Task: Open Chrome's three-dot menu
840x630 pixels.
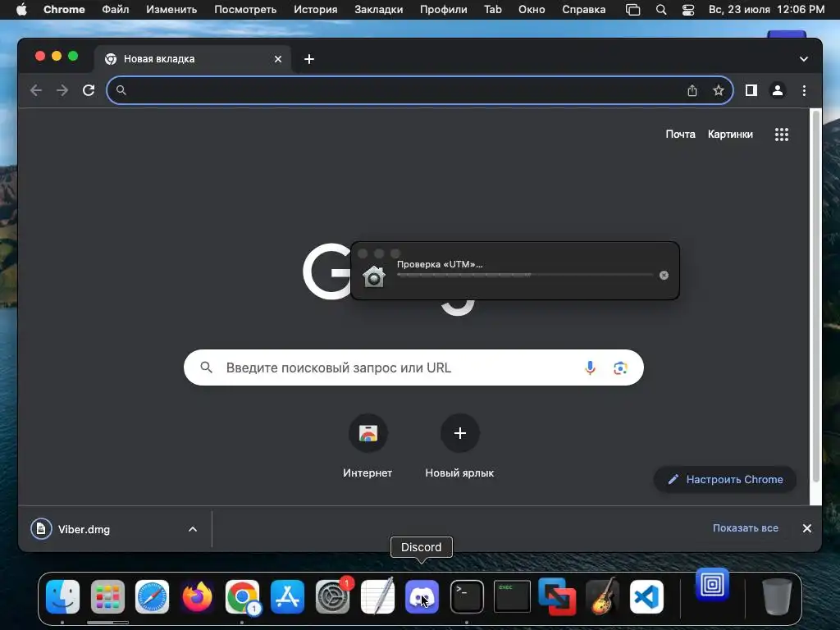Action: 804,90
